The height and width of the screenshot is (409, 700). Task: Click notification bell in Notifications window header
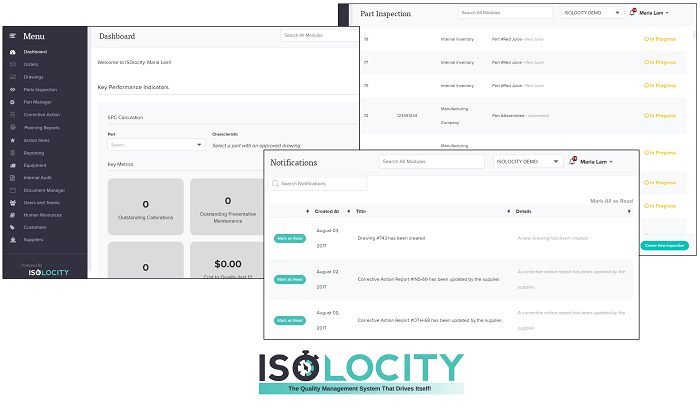[x=571, y=162]
